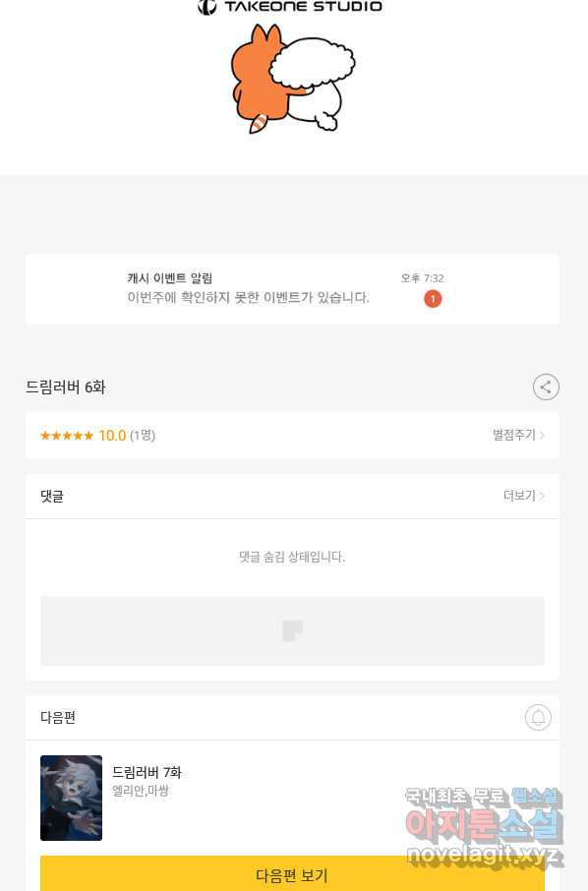Screen dimensions: 588x891
Task: Click the yellow 다음편 보기 button
Action: (x=293, y=874)
